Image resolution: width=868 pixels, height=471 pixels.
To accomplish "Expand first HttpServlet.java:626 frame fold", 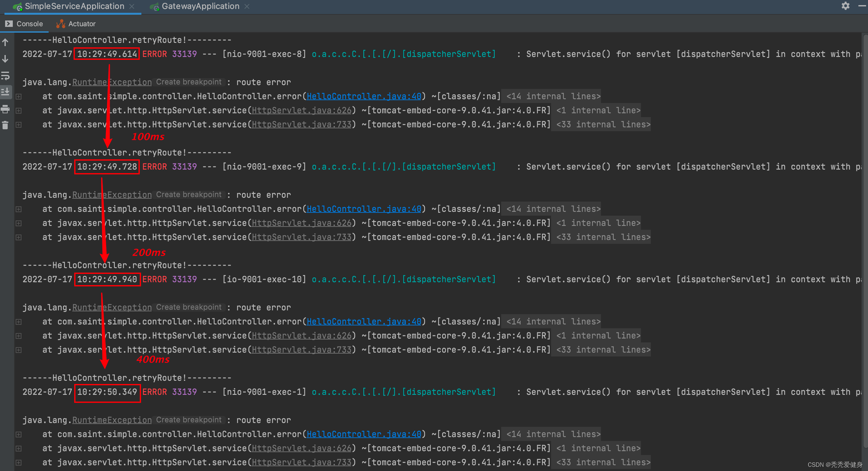I will pyautogui.click(x=19, y=111).
